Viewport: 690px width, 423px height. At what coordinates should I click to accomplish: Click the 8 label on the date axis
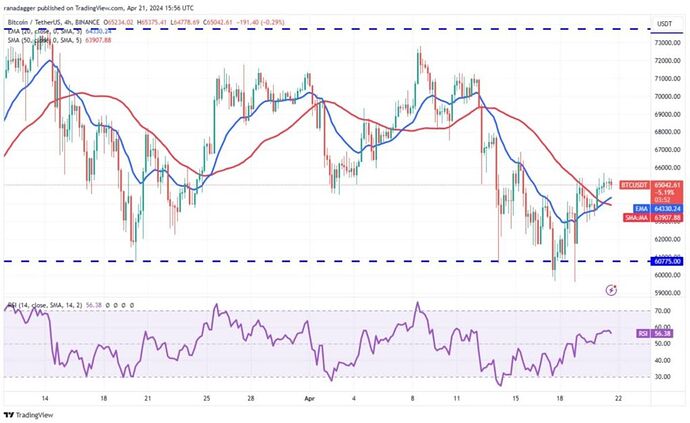(413, 399)
